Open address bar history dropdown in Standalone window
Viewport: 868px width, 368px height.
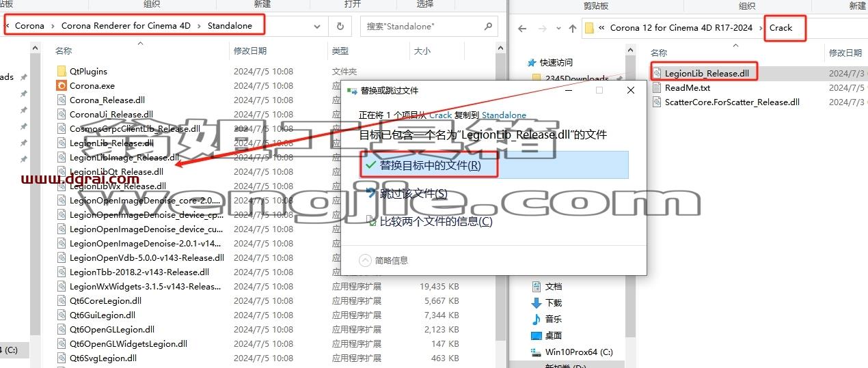coord(318,27)
